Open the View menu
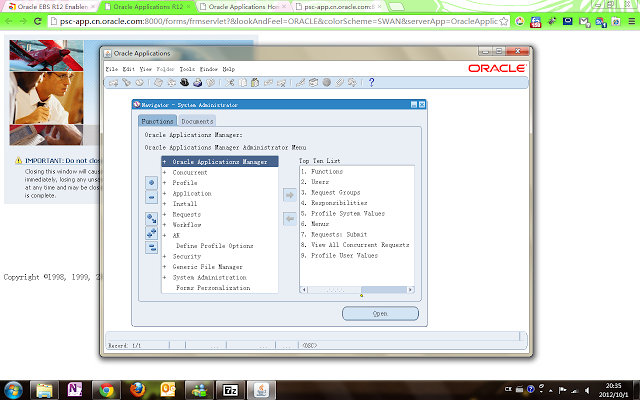 click(146, 69)
